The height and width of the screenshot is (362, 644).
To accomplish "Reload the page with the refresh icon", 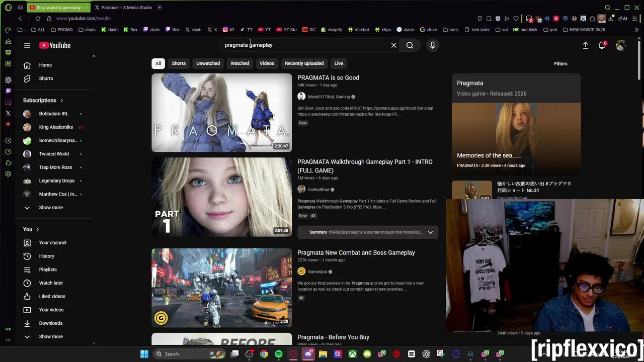I will coord(38,19).
